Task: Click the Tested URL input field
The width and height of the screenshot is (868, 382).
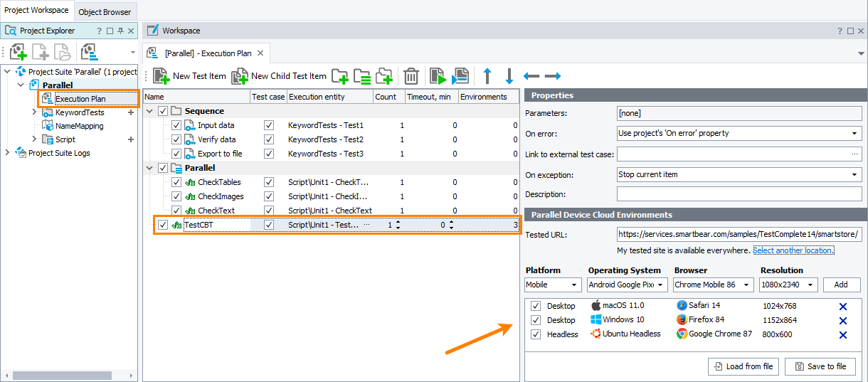Action: (739, 235)
